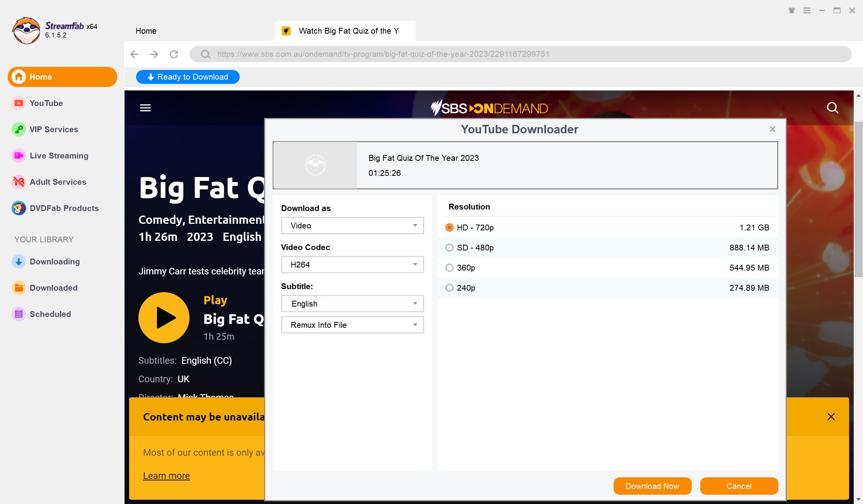
Task: Click the English (CC) subtitles text
Action: coord(206,361)
